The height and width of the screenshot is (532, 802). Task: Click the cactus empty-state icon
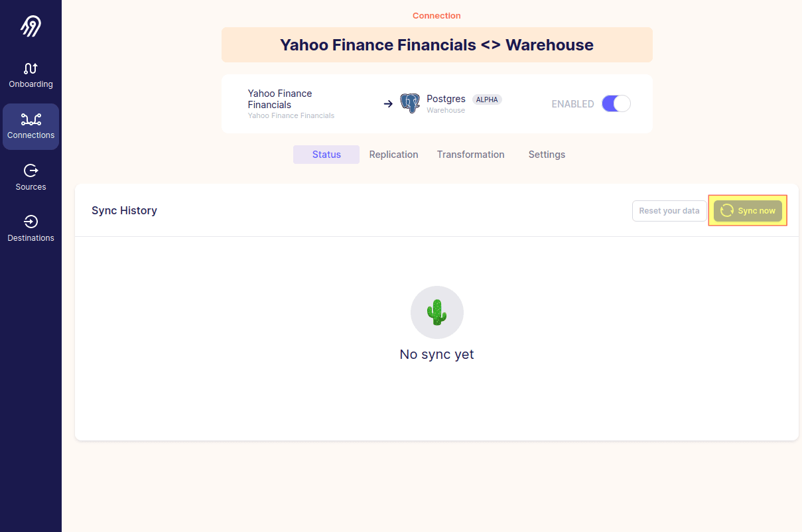coord(436,312)
